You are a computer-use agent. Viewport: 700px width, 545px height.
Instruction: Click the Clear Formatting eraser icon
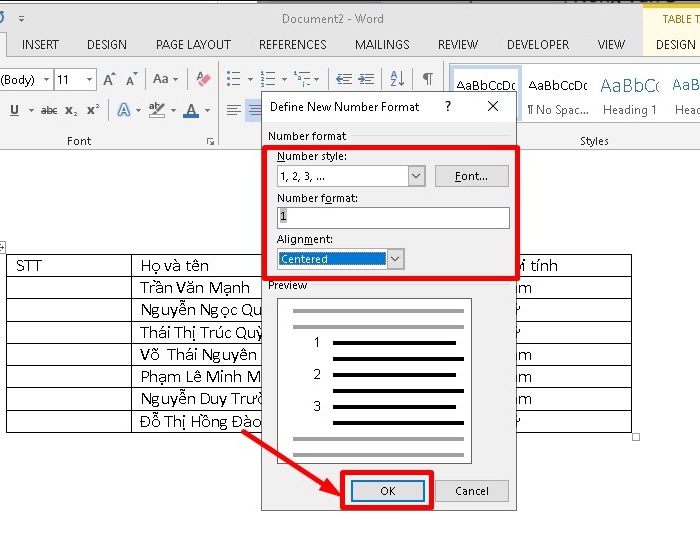(x=203, y=79)
